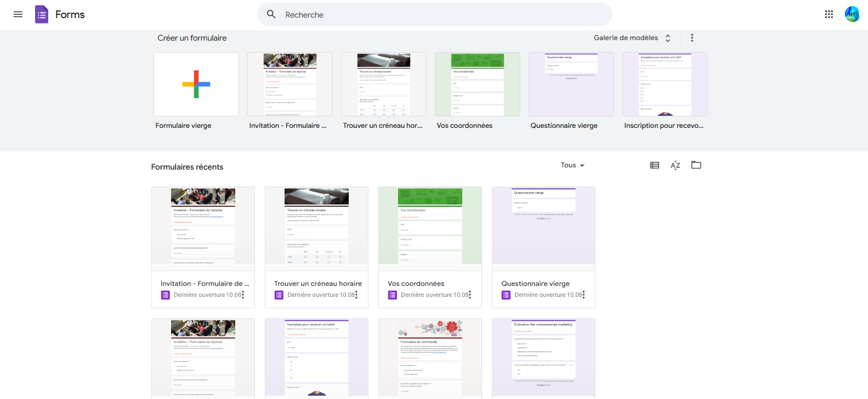Screen dimensions: 868x399
Task: Open the Inscription pour recevo... template thumbnail
Action: [665, 84]
